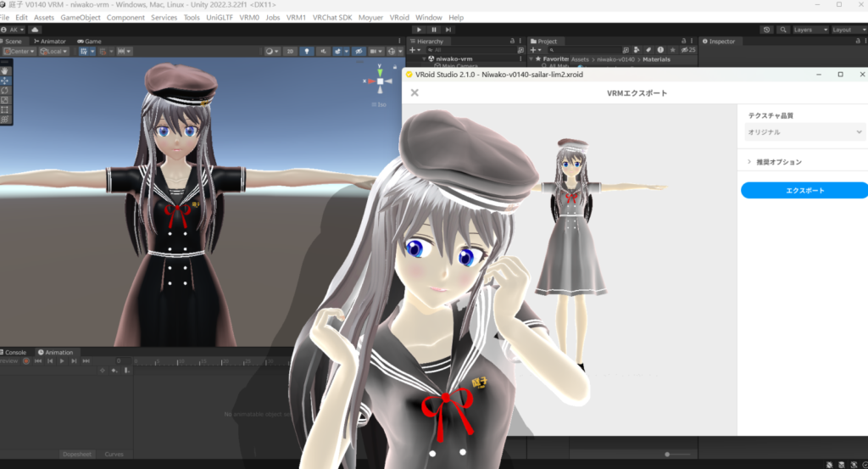Select the Rotate tool in Scene overlay
The height and width of the screenshot is (469, 868).
coord(5,90)
